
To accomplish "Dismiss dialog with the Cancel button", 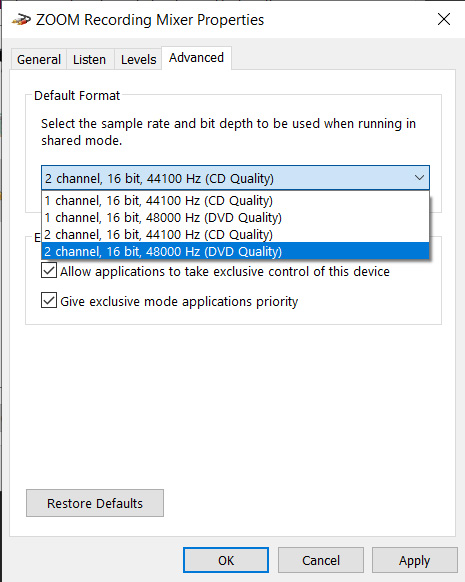I will pyautogui.click(x=321, y=560).
